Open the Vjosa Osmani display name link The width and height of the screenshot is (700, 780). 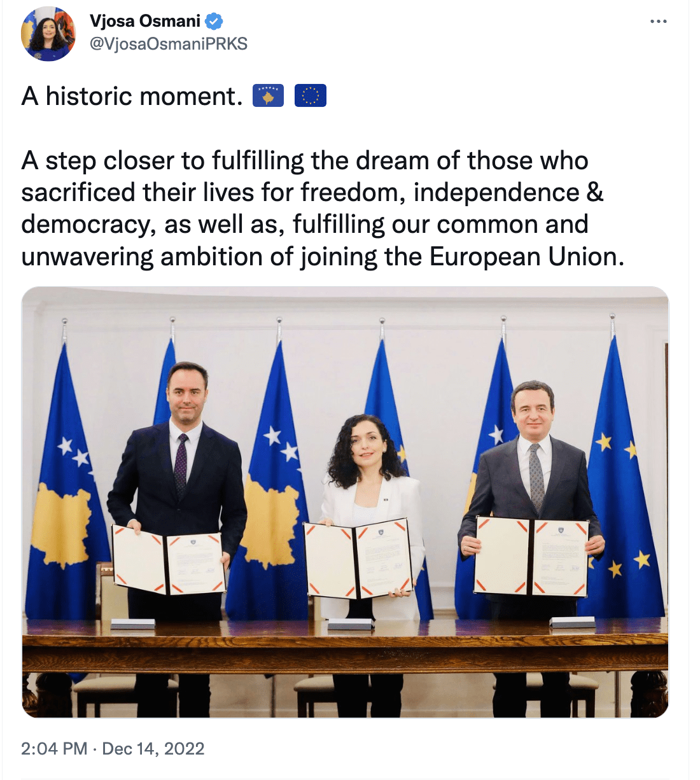145,21
